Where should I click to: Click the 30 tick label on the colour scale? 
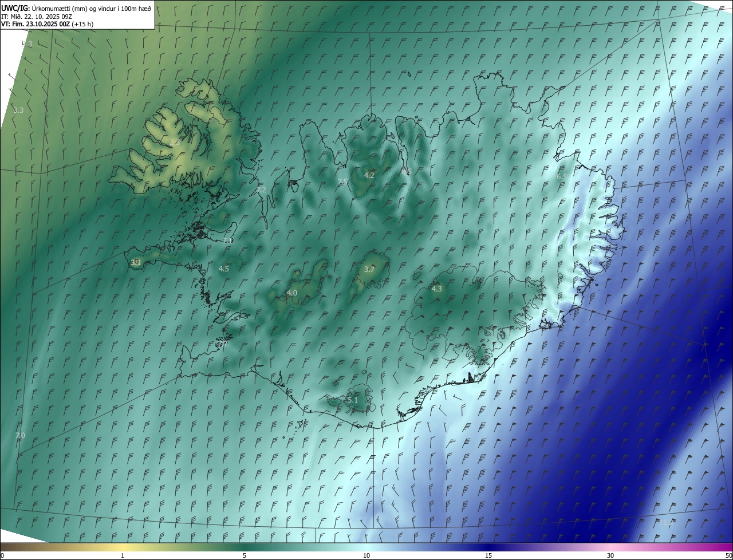pyautogui.click(x=610, y=555)
